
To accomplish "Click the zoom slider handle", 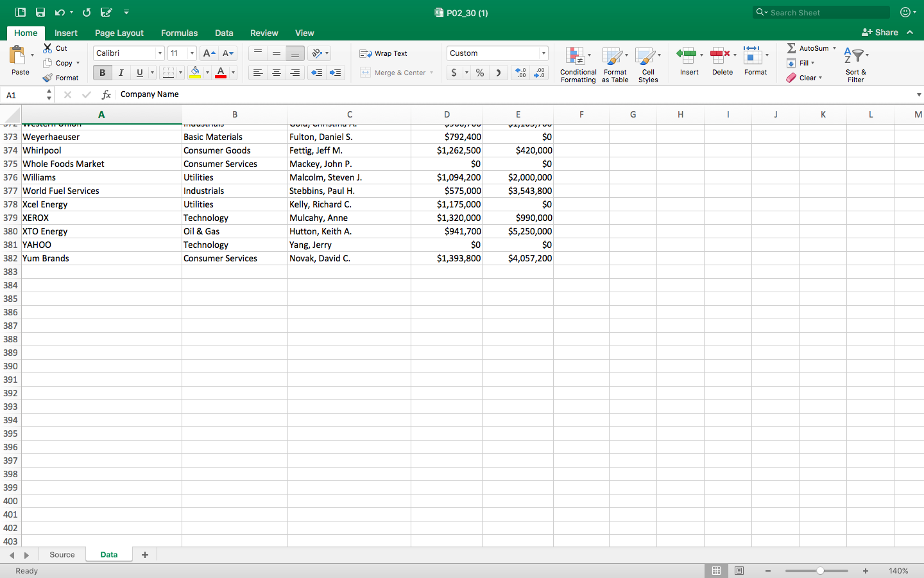I will (x=820, y=571).
